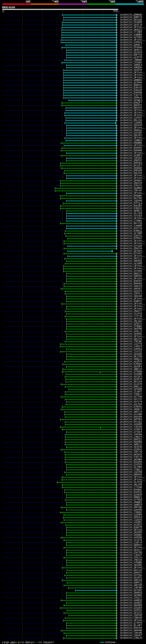Select the label UniRef100_A8P893
Viewport: 146px width, 644px height.
[131, 261]
